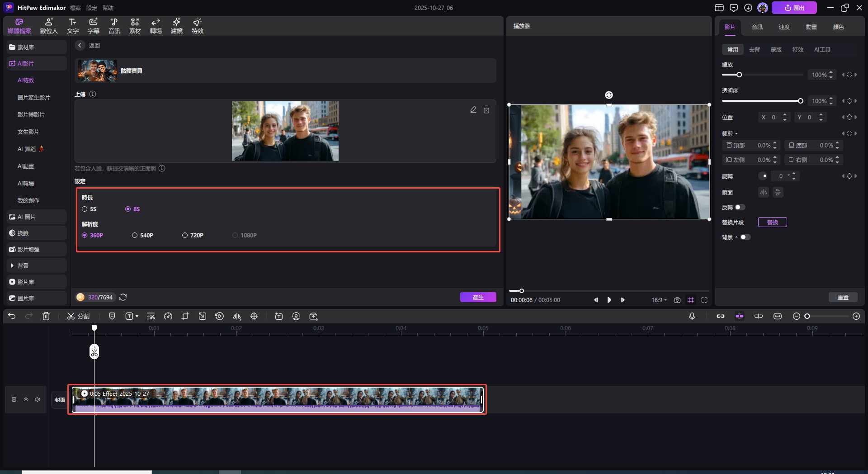Viewport: 868px width, 474px height.
Task: Take a snapshot with the camera icon
Action: click(677, 300)
